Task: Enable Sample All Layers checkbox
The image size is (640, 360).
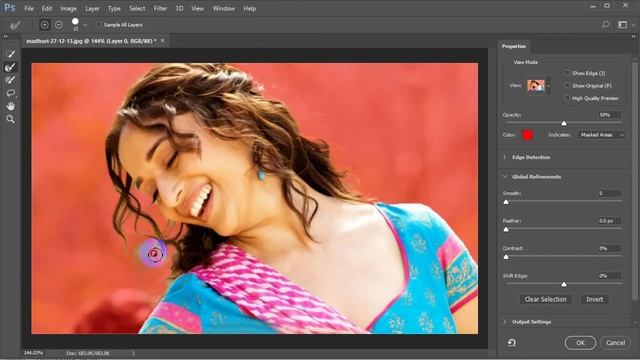Action: [99, 25]
